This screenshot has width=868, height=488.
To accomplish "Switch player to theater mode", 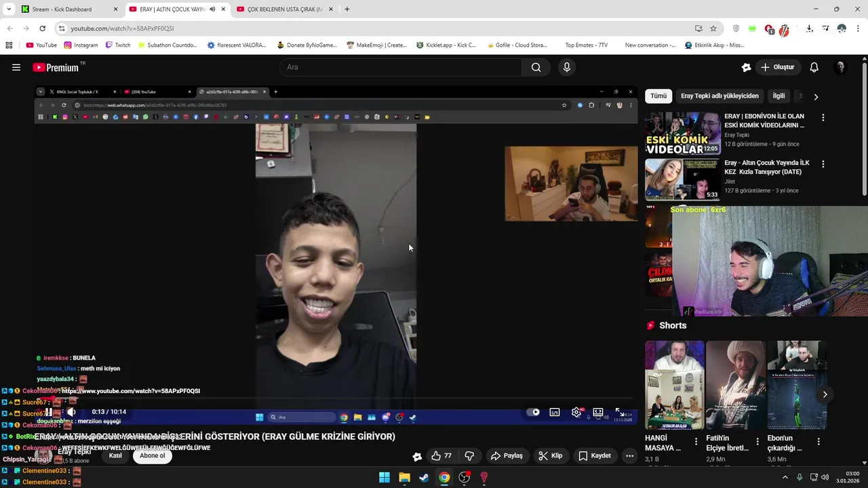I will pyautogui.click(x=598, y=412).
